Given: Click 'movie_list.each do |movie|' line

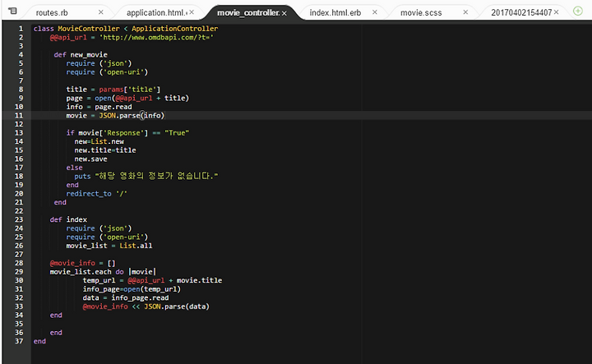Looking at the screenshot, I should pyautogui.click(x=103, y=272).
